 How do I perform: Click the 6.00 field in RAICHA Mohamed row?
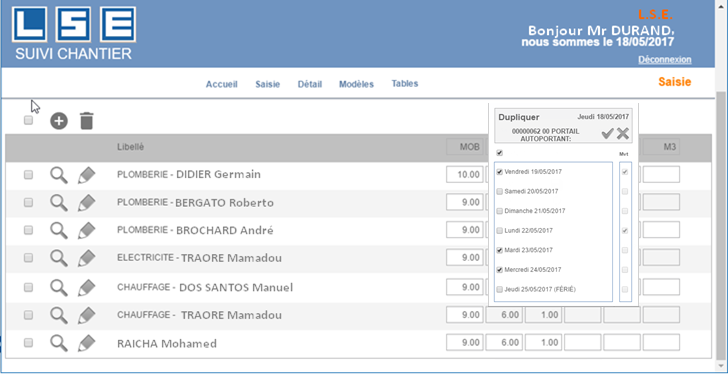pos(504,343)
